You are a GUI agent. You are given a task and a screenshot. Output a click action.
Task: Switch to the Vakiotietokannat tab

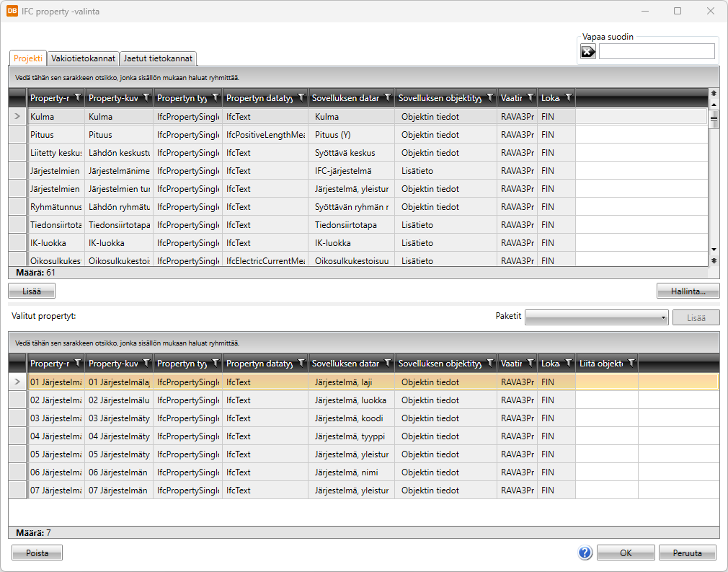click(x=83, y=58)
